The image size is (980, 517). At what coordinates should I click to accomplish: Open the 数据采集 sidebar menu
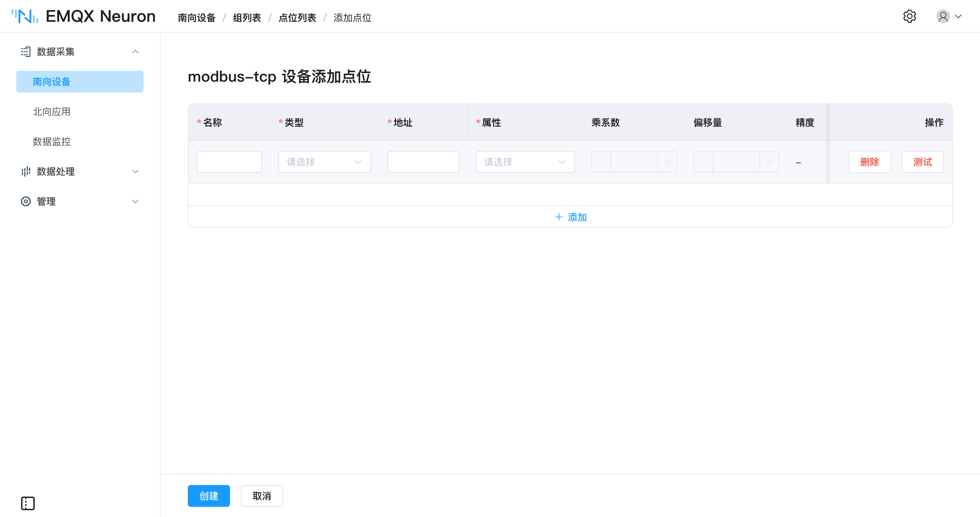tap(80, 52)
